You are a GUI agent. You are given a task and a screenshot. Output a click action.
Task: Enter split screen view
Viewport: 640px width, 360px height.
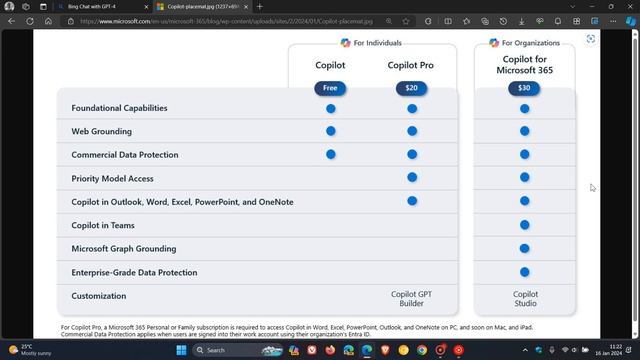[x=448, y=21]
